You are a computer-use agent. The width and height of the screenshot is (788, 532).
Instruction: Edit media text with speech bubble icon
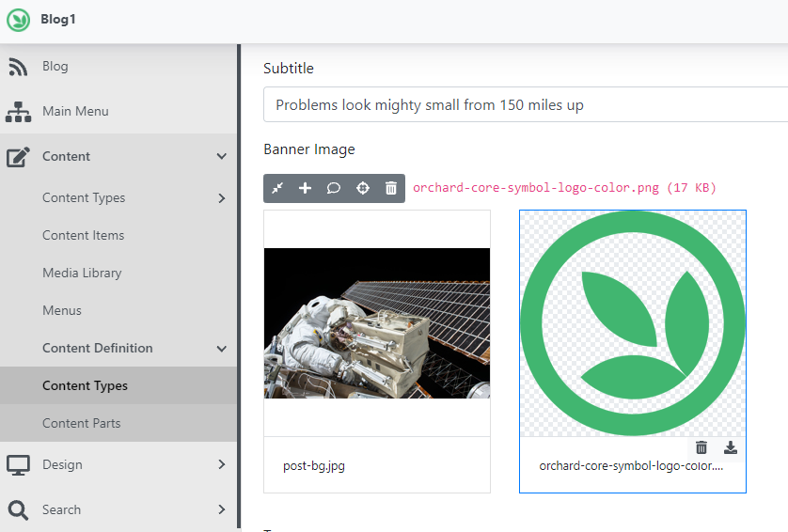click(x=334, y=188)
